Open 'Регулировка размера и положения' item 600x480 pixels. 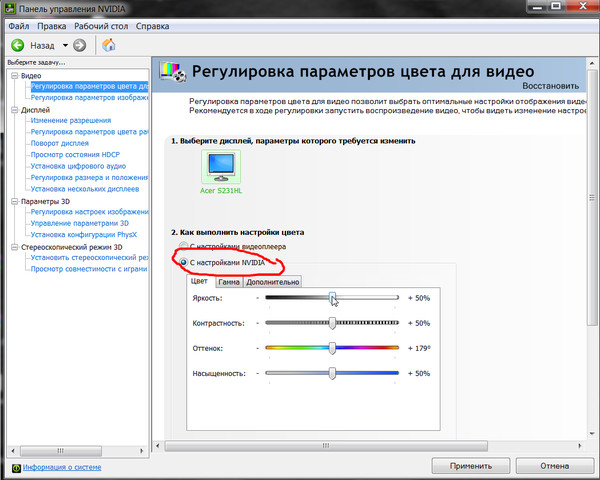pyautogui.click(x=89, y=178)
